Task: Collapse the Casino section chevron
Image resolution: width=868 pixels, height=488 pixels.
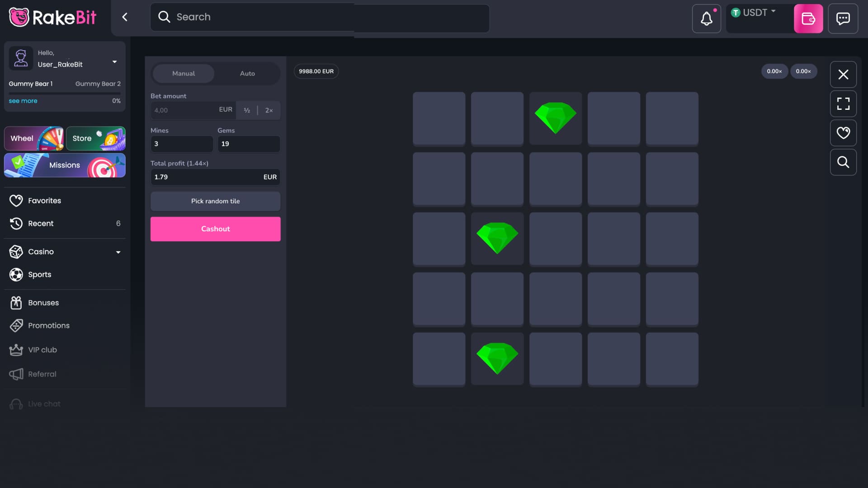Action: tap(118, 252)
